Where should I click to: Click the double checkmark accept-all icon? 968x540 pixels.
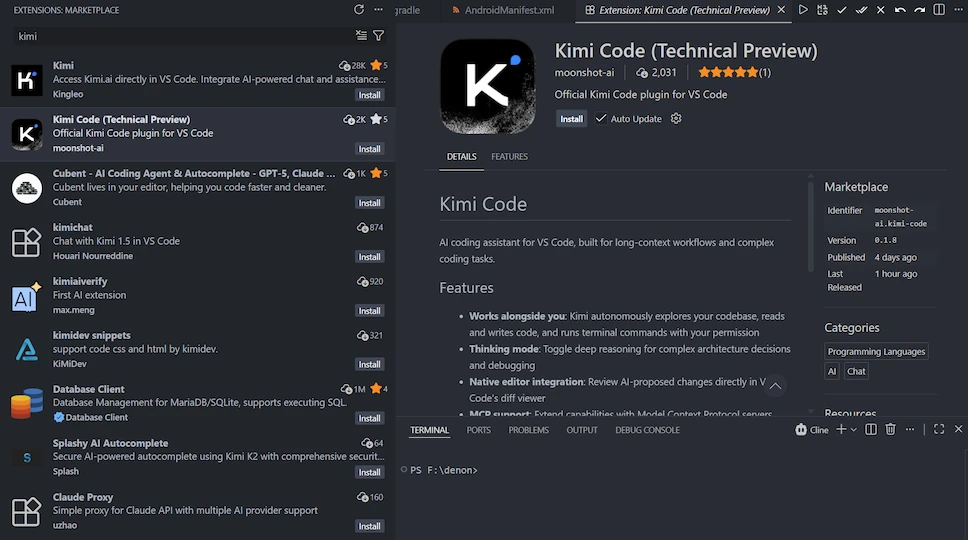[x=861, y=10]
